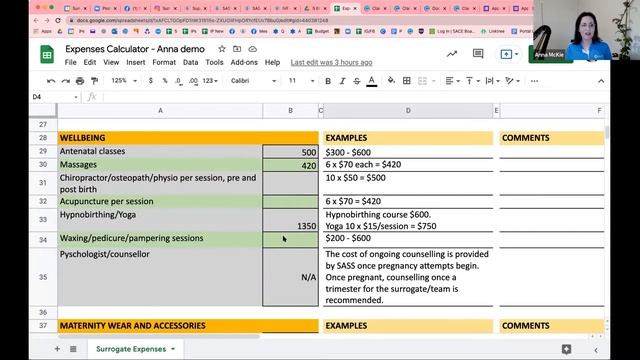Open the View menu
The image size is (640, 360).
pyautogui.click(x=111, y=62)
